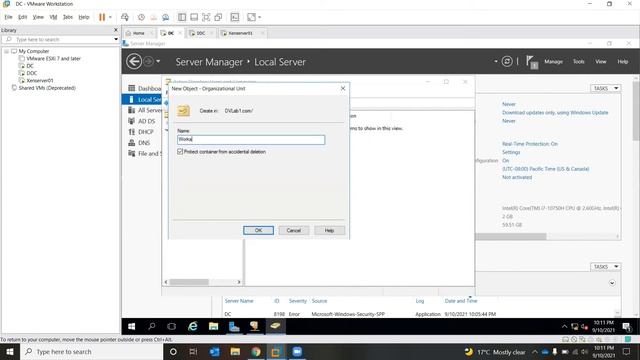
Task: Open the VMware VM menu
Action: point(53,17)
